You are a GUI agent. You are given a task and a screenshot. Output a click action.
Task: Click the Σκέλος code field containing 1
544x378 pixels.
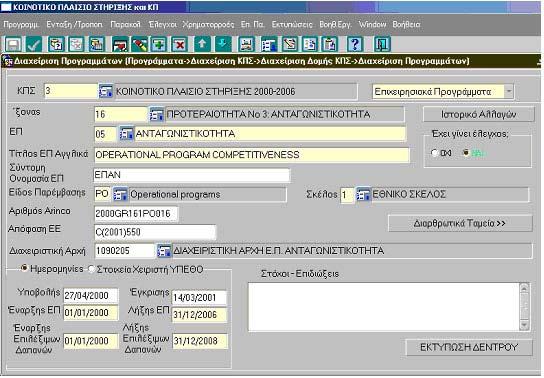[347, 195]
